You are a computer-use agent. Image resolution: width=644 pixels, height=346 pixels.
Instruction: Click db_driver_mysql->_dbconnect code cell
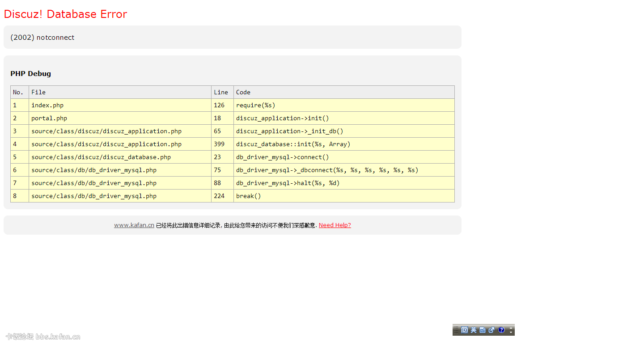344,170
